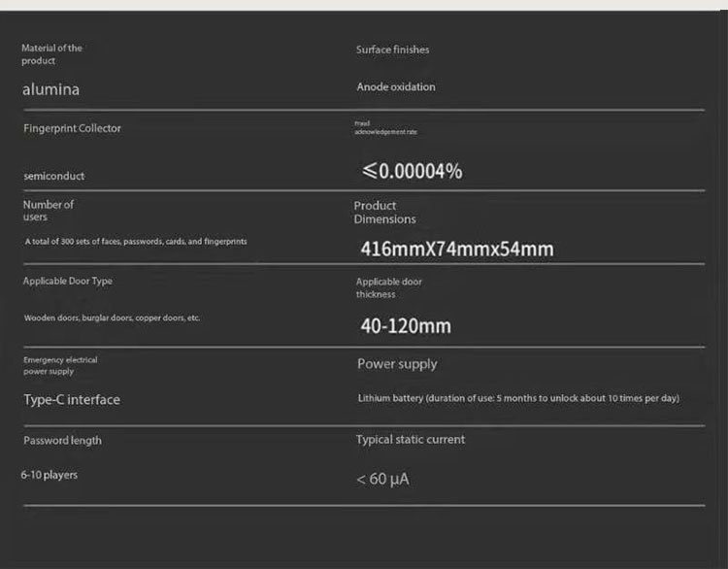Click the 'Surface finishes' heading
Screen dimensions: 728x569
(392, 50)
